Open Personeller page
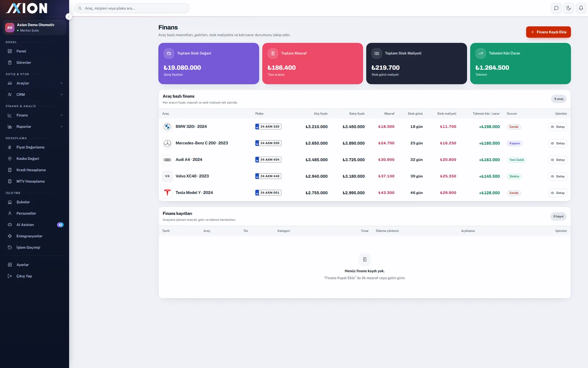Screen dimensions: 588x368 point(35,213)
